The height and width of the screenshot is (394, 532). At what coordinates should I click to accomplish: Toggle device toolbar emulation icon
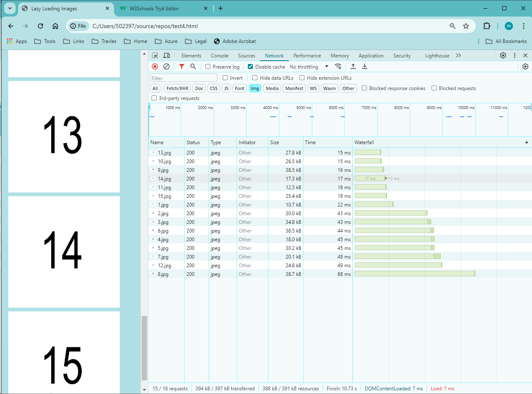[166, 55]
